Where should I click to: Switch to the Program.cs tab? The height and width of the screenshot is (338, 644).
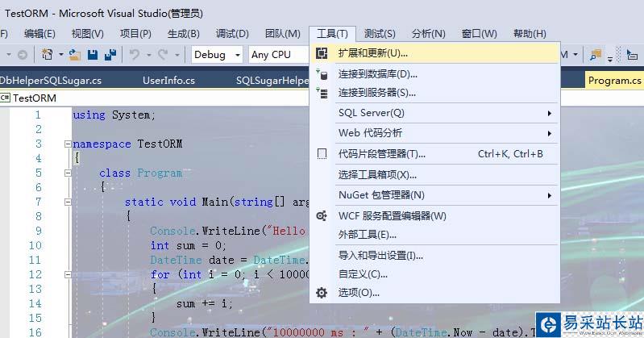614,80
